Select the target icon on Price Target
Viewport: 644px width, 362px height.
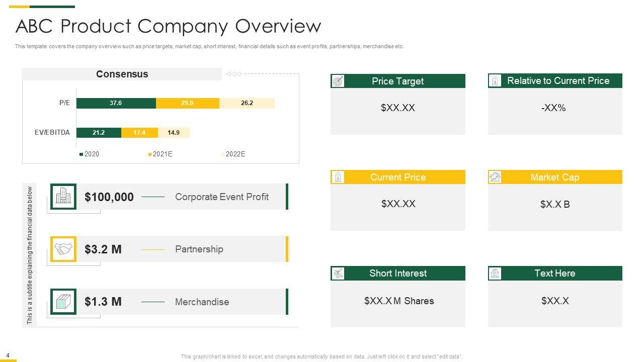pos(339,81)
